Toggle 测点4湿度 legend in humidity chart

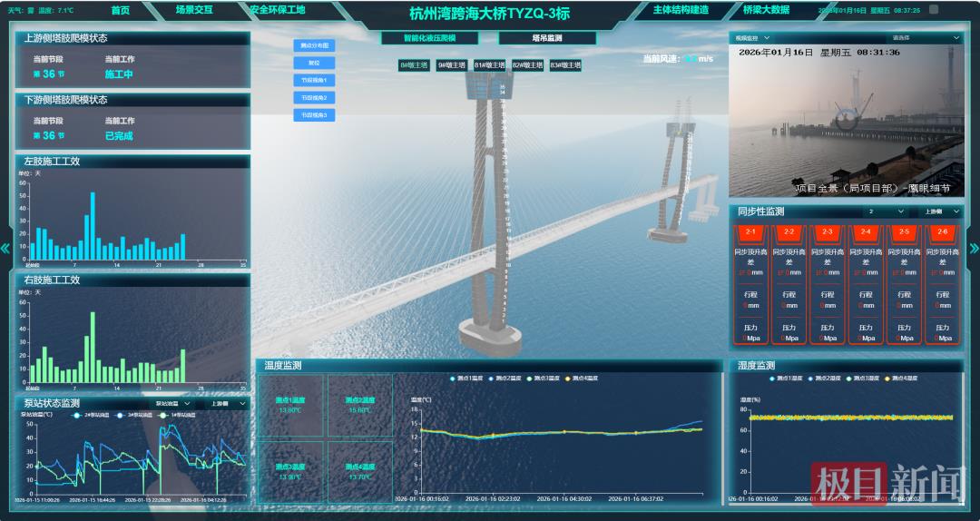pos(901,378)
